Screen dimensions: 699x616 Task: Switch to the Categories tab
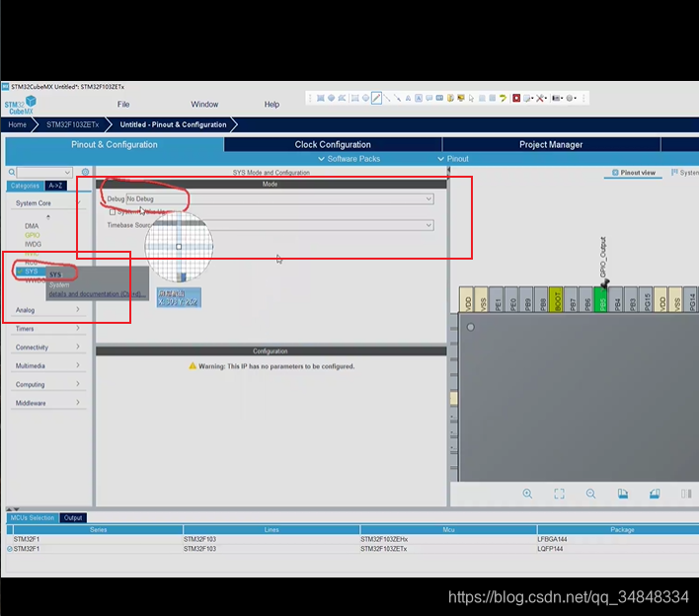pyautogui.click(x=25, y=186)
